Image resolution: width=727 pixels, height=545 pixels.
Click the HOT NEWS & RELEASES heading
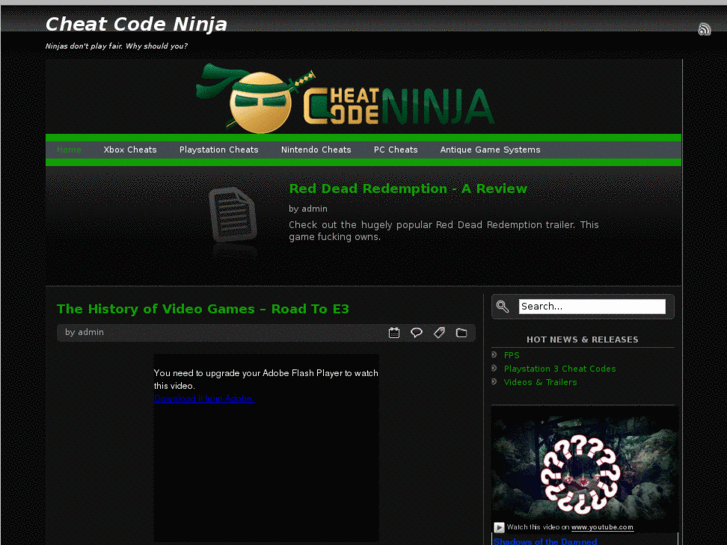pyautogui.click(x=582, y=340)
